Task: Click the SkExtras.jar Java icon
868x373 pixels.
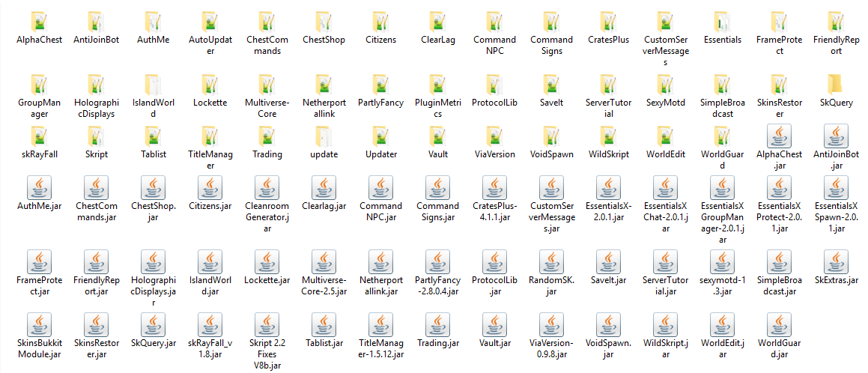Action: click(x=837, y=261)
